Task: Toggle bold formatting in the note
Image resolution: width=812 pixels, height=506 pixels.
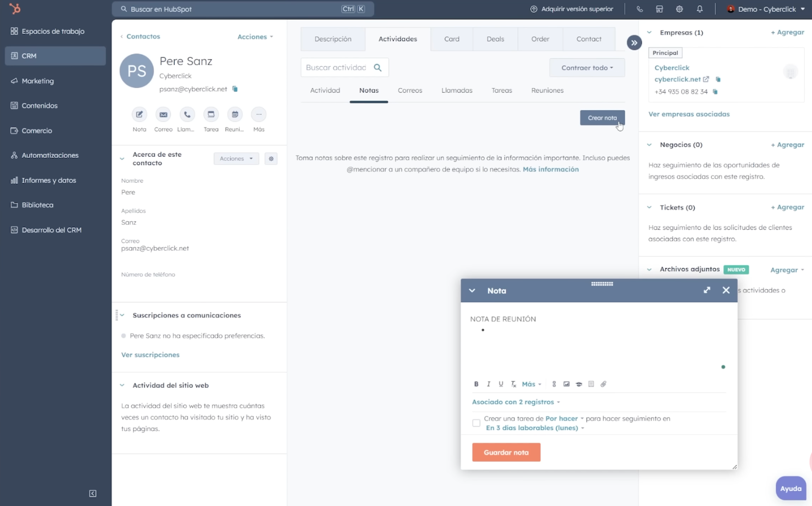Action: pyautogui.click(x=476, y=384)
